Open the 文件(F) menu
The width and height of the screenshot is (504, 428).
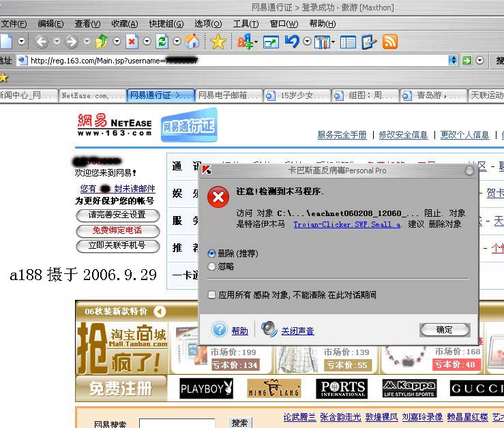coord(14,23)
